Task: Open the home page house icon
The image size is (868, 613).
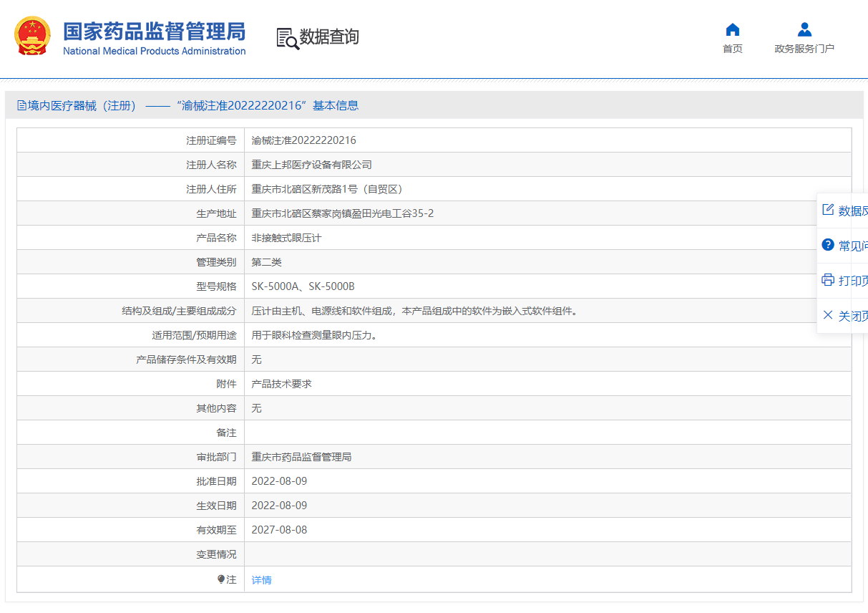Action: tap(732, 29)
